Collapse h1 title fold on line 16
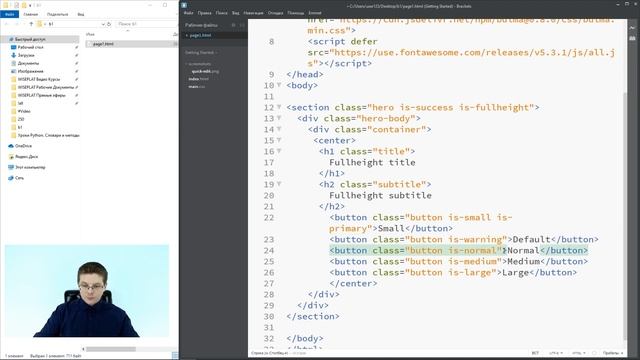The width and height of the screenshot is (640, 360). pyautogui.click(x=279, y=151)
